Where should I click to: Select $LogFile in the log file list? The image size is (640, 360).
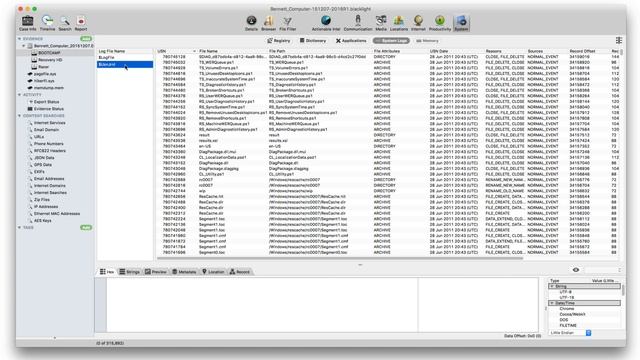pyautogui.click(x=125, y=58)
